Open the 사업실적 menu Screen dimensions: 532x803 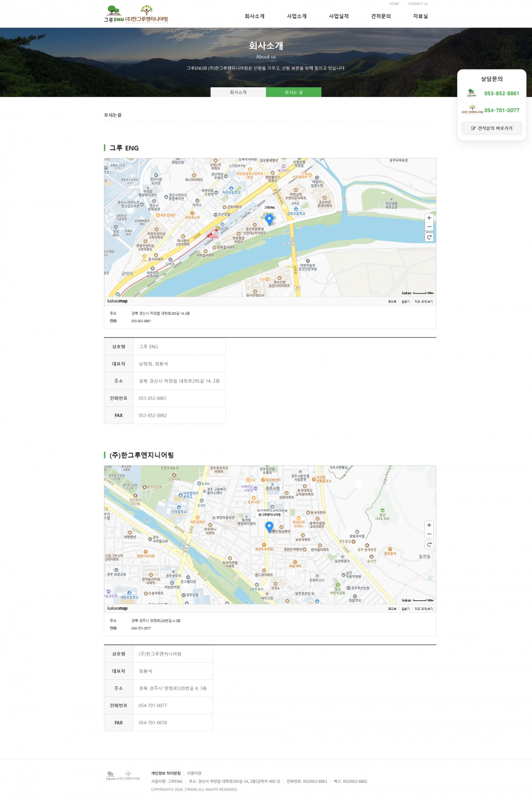pyautogui.click(x=339, y=16)
